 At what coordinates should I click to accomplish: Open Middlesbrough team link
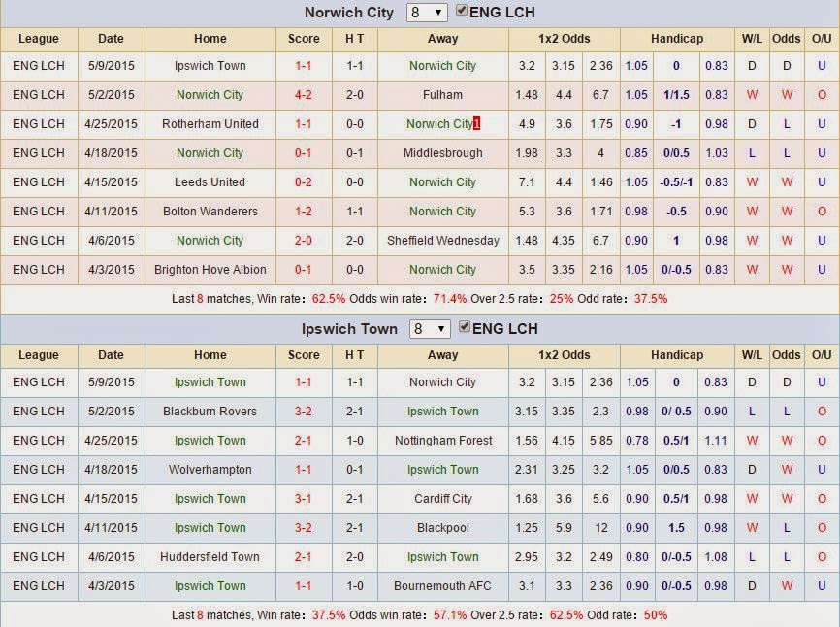pos(442,153)
